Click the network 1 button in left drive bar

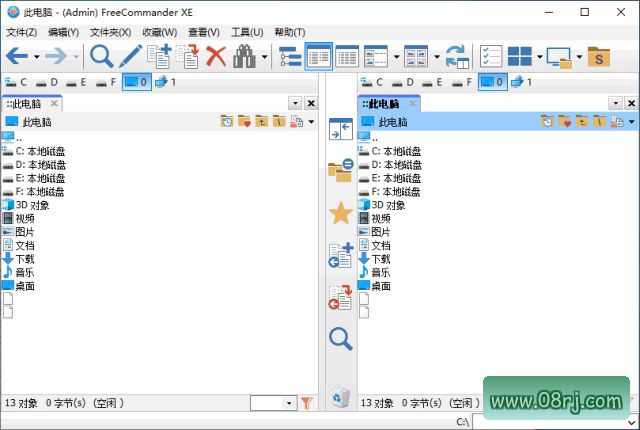[165, 82]
